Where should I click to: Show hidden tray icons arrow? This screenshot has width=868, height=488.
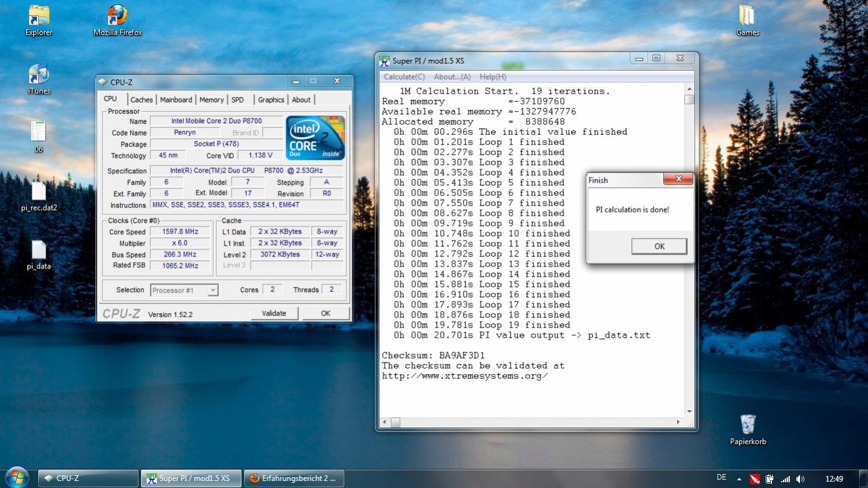tap(739, 479)
